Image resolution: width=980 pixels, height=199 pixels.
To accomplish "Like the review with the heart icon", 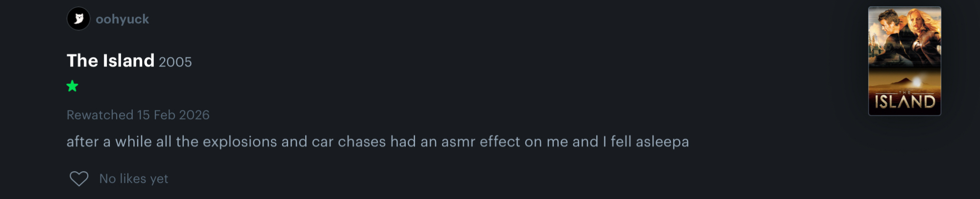I will tap(79, 178).
